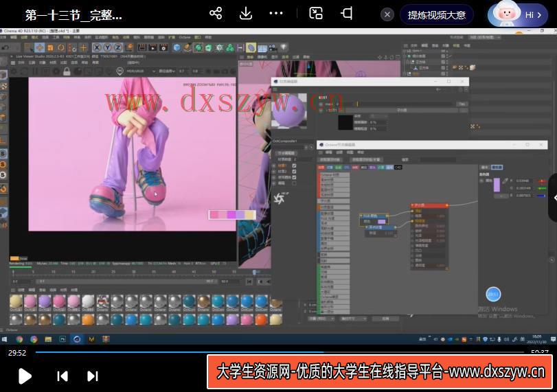Click the yellow-highlighted icon in top toolbar
Viewport: 557px width, 392px height.
(x=251, y=47)
